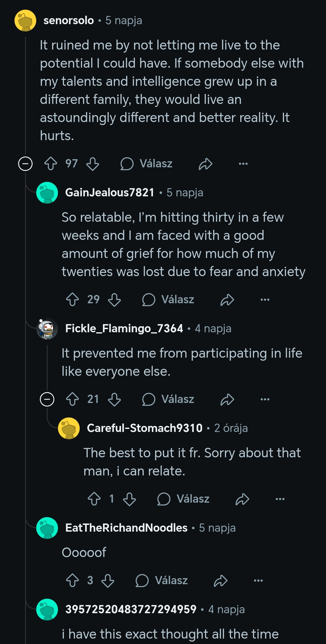
Task: Downvote Fickle_Flamingo_7364's comment
Action: coord(114,399)
